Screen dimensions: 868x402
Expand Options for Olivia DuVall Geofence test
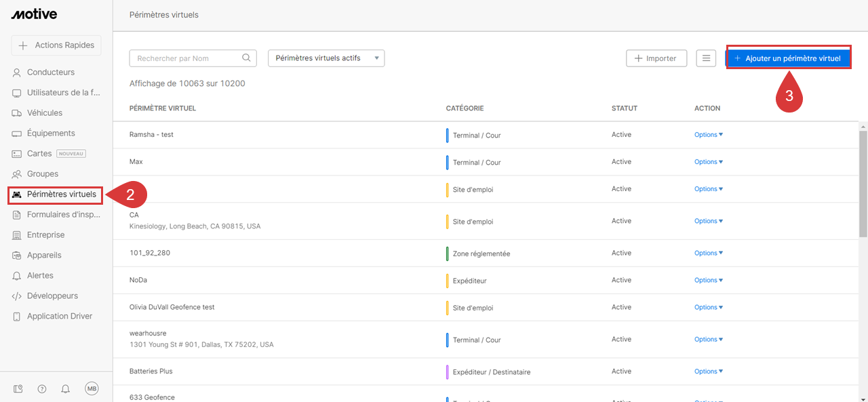click(708, 307)
